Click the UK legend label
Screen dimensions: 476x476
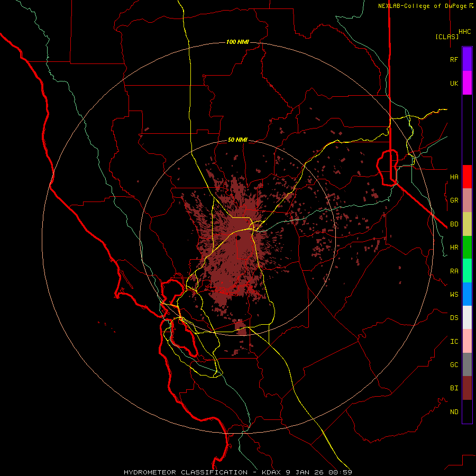454,83
